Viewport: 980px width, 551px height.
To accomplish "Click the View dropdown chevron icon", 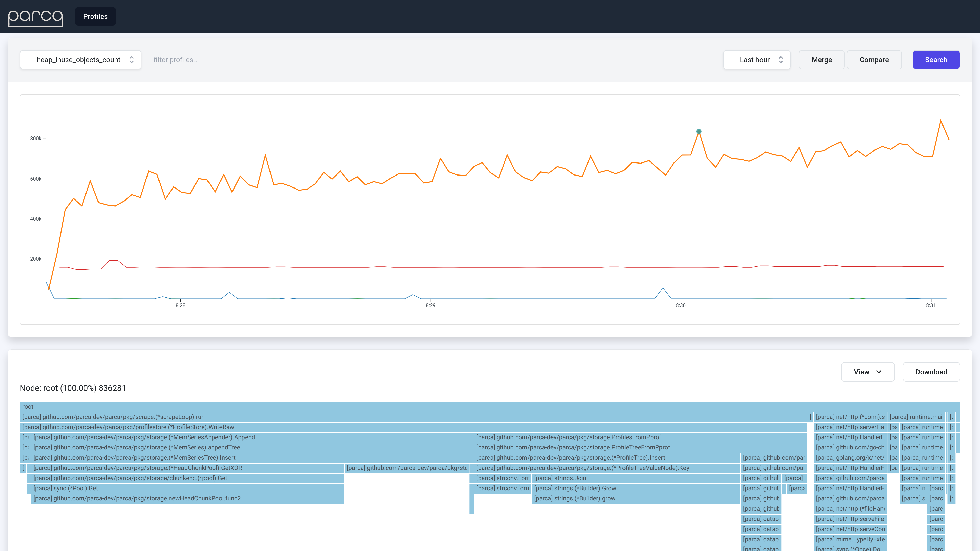I will [879, 372].
